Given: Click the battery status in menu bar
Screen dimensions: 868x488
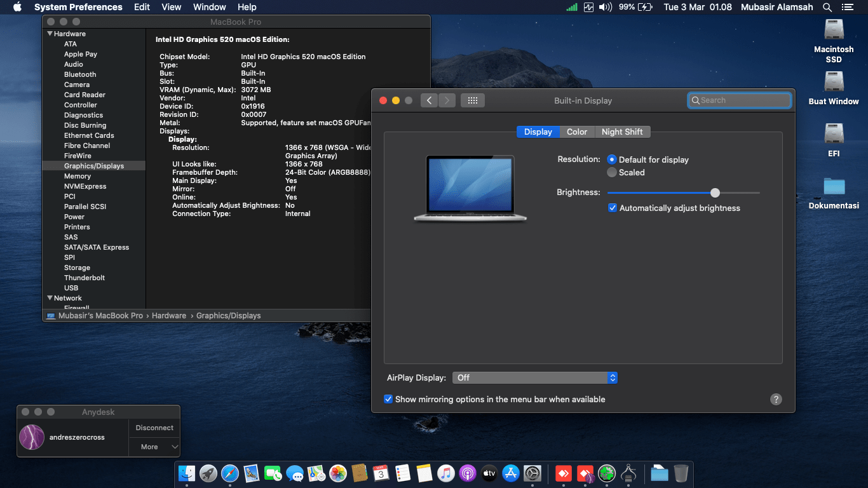Looking at the screenshot, I should [635, 7].
